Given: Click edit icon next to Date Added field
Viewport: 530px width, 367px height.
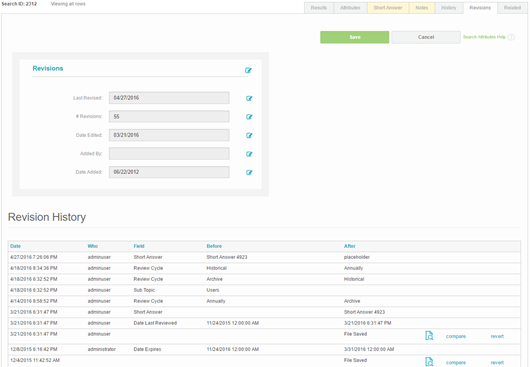Looking at the screenshot, I should (x=249, y=172).
